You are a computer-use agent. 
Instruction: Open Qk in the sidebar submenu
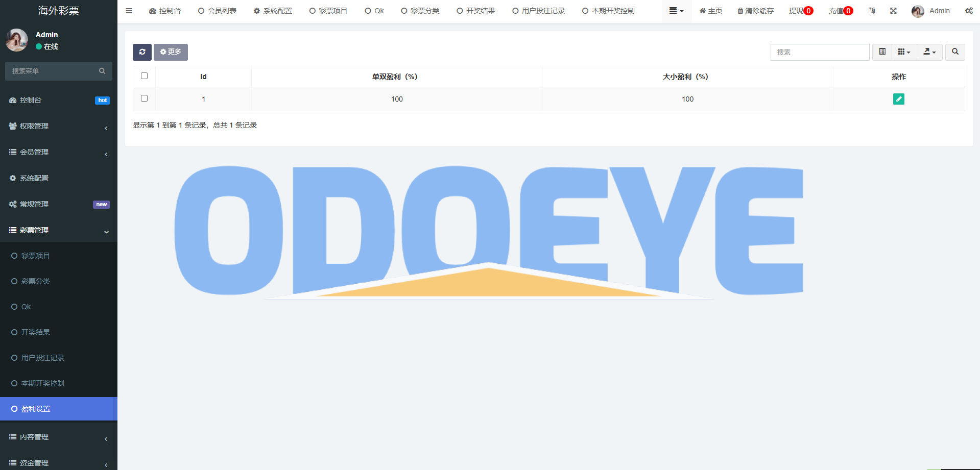click(x=59, y=307)
